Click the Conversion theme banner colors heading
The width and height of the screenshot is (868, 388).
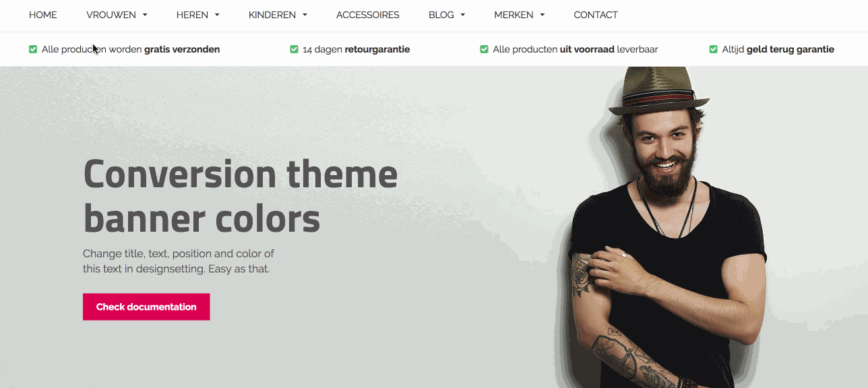[241, 196]
